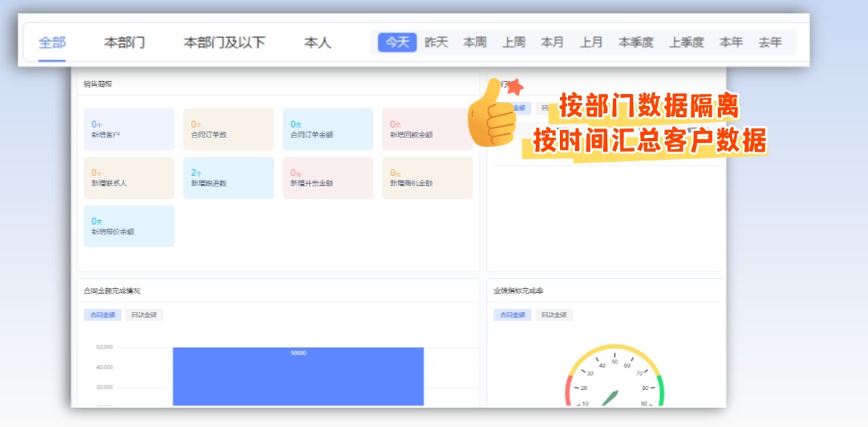Open the 新增跟进数 card showing 2

click(x=229, y=177)
